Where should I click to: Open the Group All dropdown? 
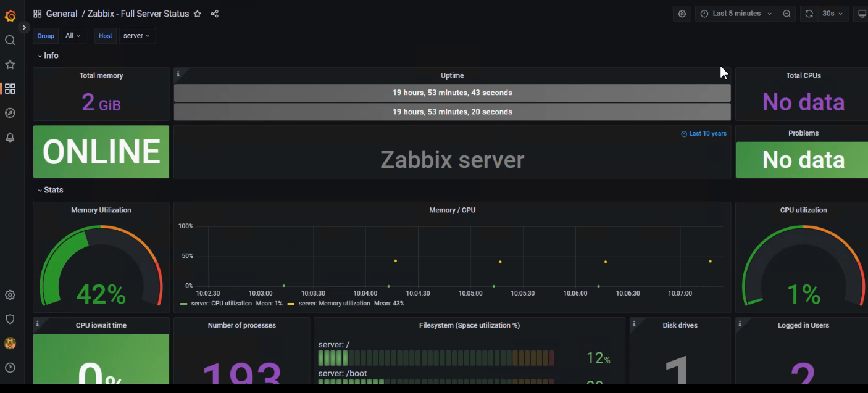[x=73, y=36]
